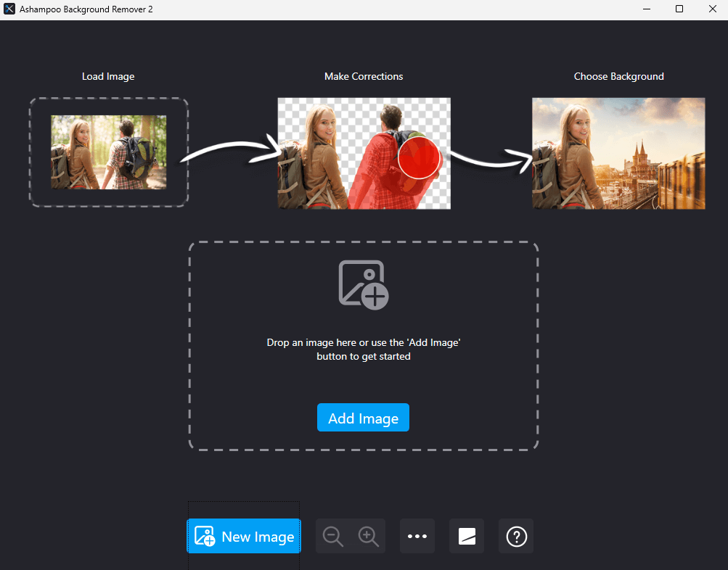Click the Choose Background swap icon
This screenshot has height=570, width=728.
[466, 536]
